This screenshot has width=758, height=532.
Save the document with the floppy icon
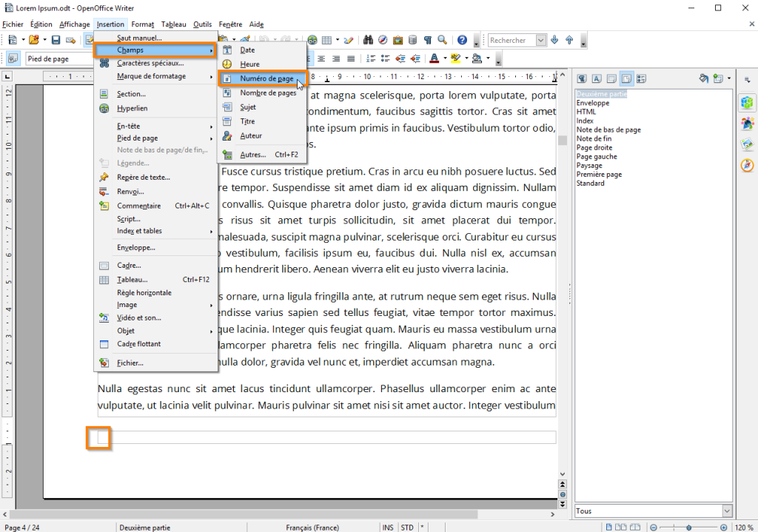coord(56,40)
